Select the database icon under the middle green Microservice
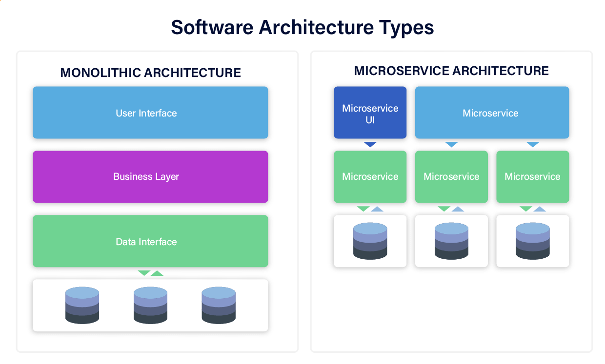 point(451,241)
